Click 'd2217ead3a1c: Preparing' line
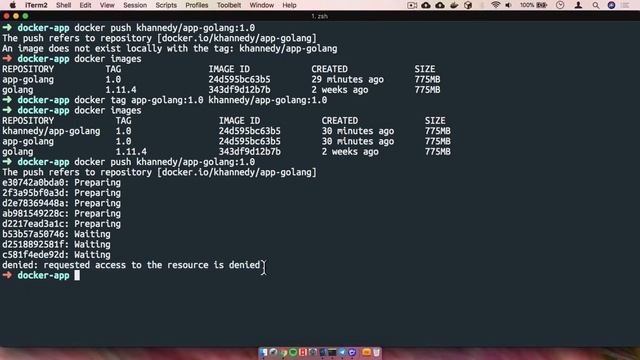Viewport: 640px width, 360px height. click(61, 224)
